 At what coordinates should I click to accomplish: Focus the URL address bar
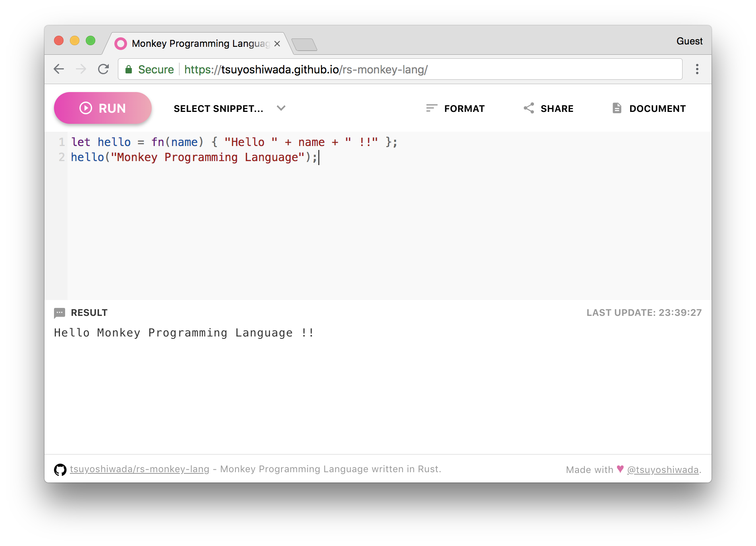[x=400, y=69]
